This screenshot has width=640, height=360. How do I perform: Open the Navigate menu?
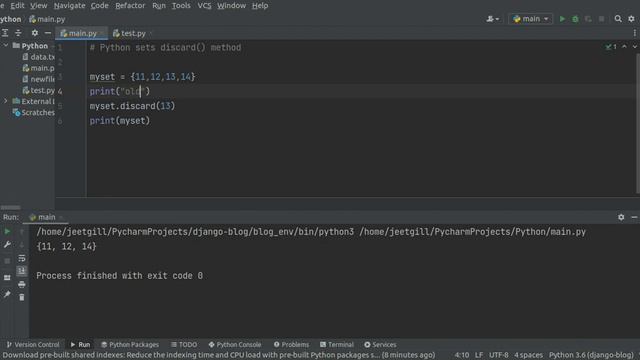69,6
